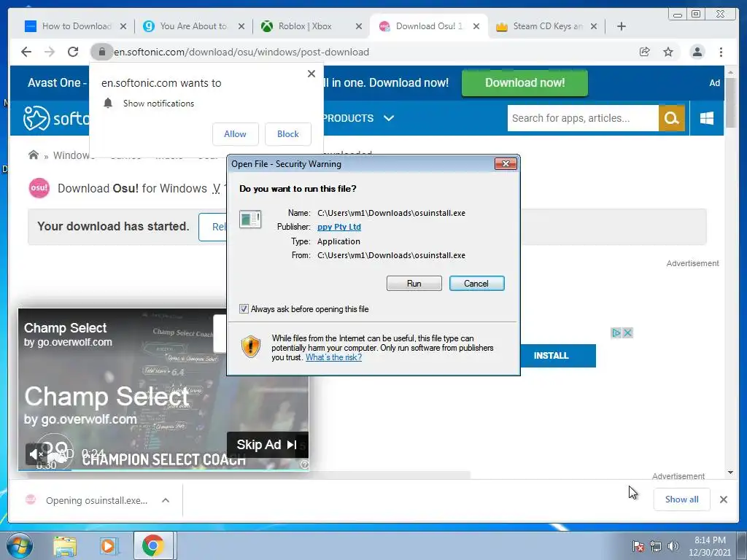Cancel the Open File security warning
Image resolution: width=747 pixels, height=560 pixels.
pos(476,284)
